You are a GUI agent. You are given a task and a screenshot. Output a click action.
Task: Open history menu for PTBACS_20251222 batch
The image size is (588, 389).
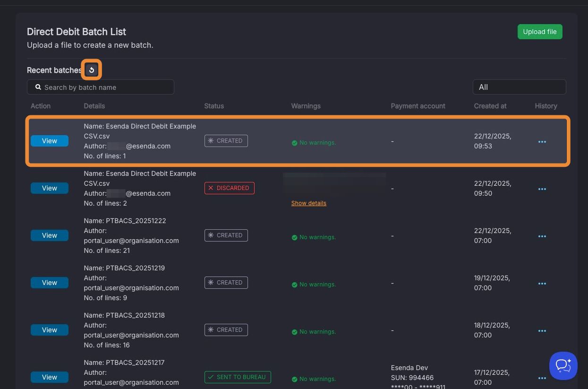(x=542, y=236)
